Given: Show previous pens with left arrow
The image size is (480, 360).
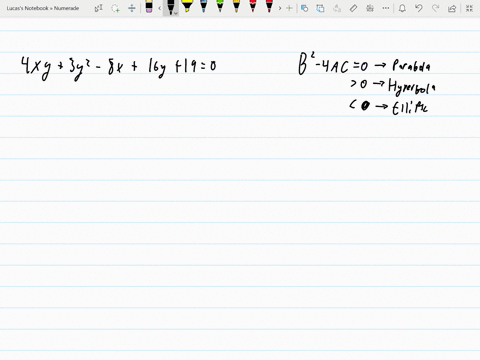Looking at the screenshot, I should pos(160,8).
